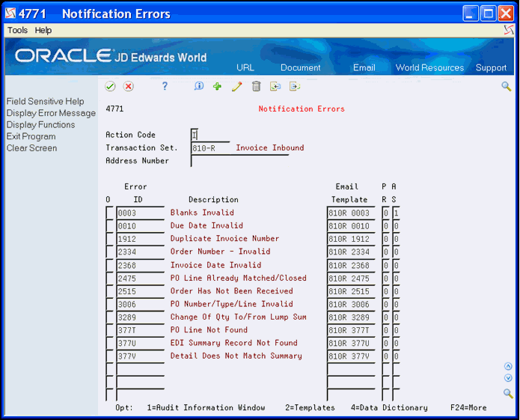Click option field for error 0003

[109, 213]
